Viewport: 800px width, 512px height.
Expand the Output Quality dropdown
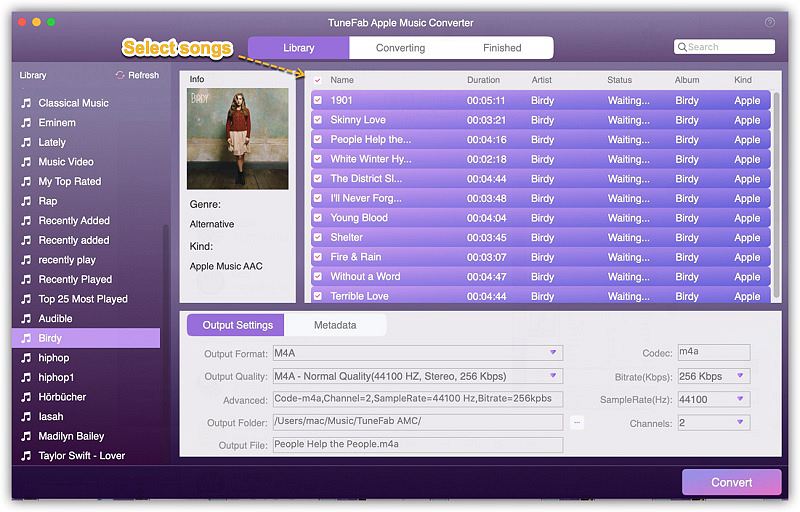552,376
